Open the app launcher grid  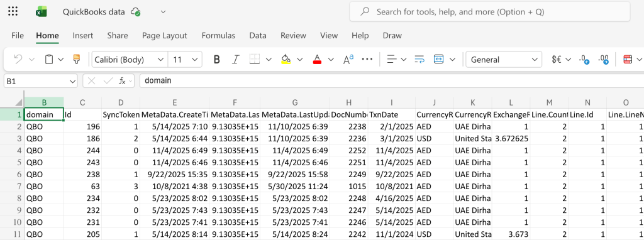(13, 11)
